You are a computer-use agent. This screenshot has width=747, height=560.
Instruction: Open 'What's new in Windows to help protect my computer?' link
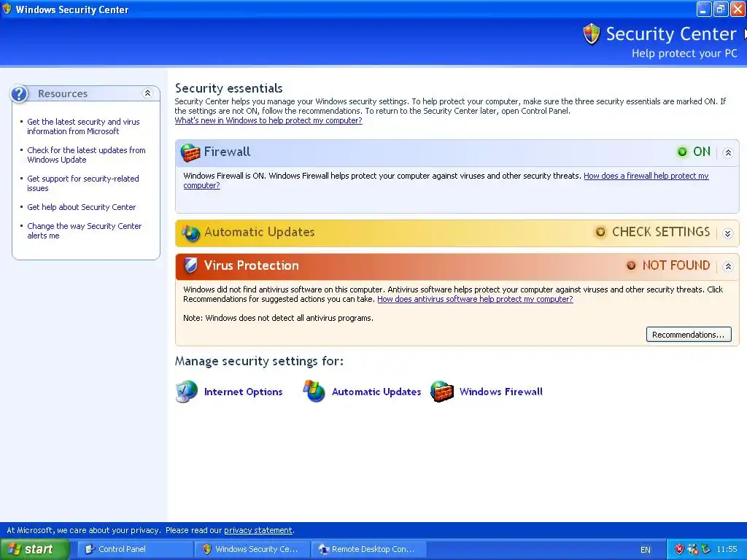268,120
